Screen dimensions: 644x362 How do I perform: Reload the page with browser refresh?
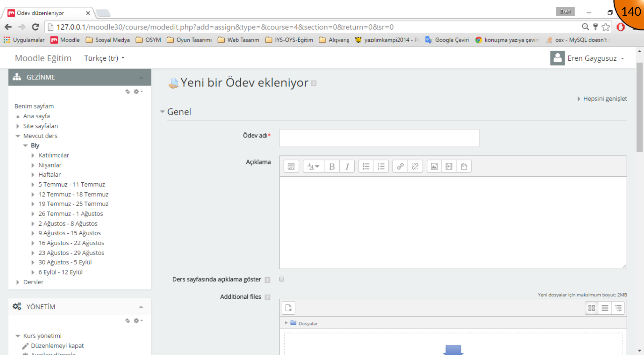point(35,27)
